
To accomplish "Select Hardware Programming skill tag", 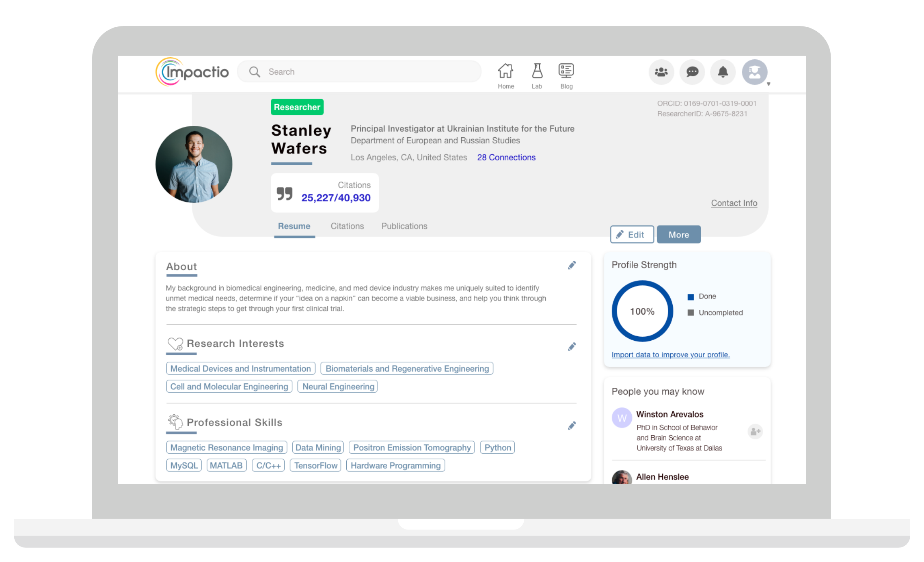I will (x=395, y=465).
